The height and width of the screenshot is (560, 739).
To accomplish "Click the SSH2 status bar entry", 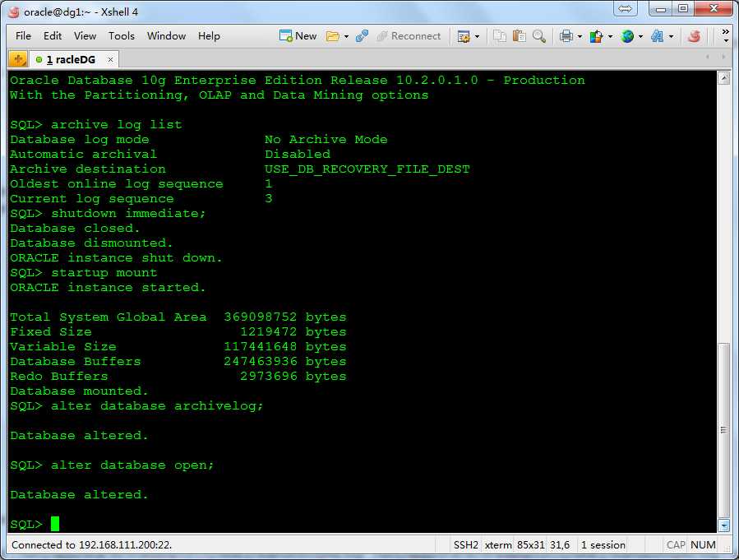I will point(465,545).
